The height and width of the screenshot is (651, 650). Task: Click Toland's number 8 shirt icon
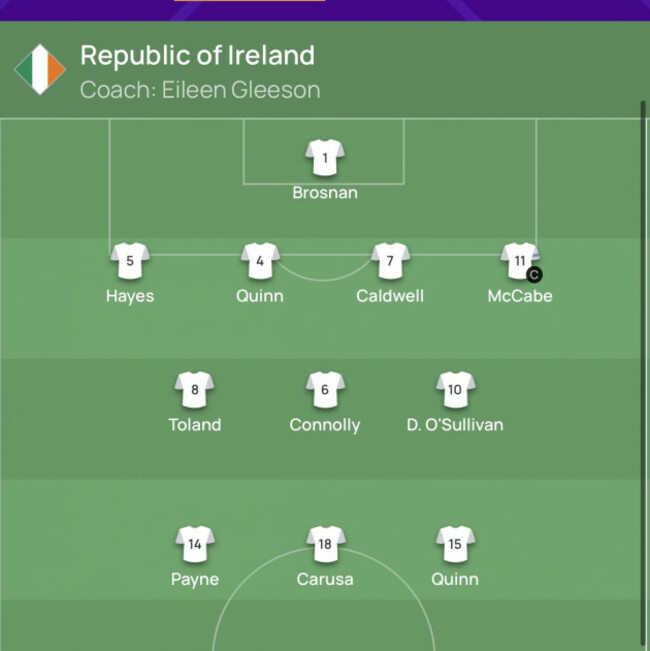pos(195,390)
